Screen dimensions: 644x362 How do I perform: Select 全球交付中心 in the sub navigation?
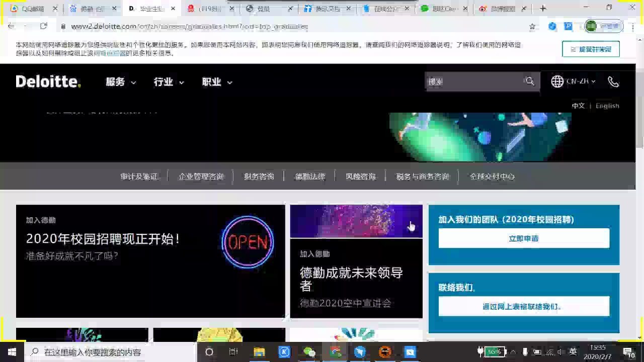pos(492,176)
